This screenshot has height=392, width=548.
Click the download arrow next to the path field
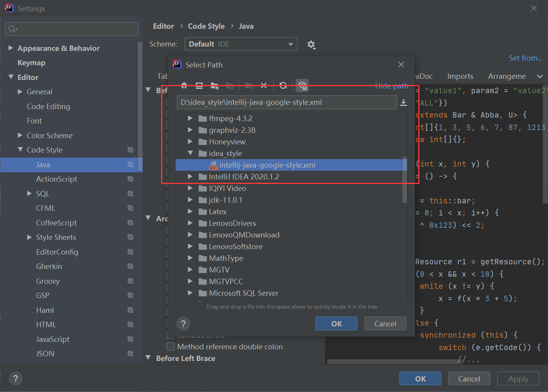(403, 102)
